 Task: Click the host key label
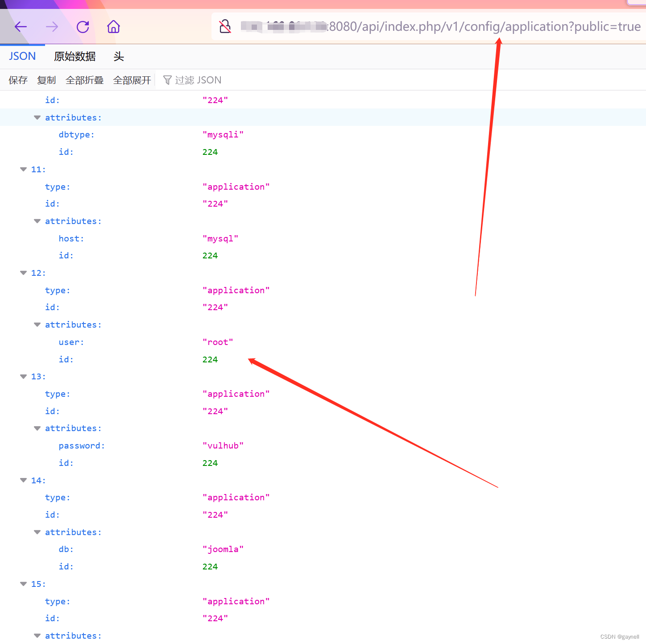(71, 238)
